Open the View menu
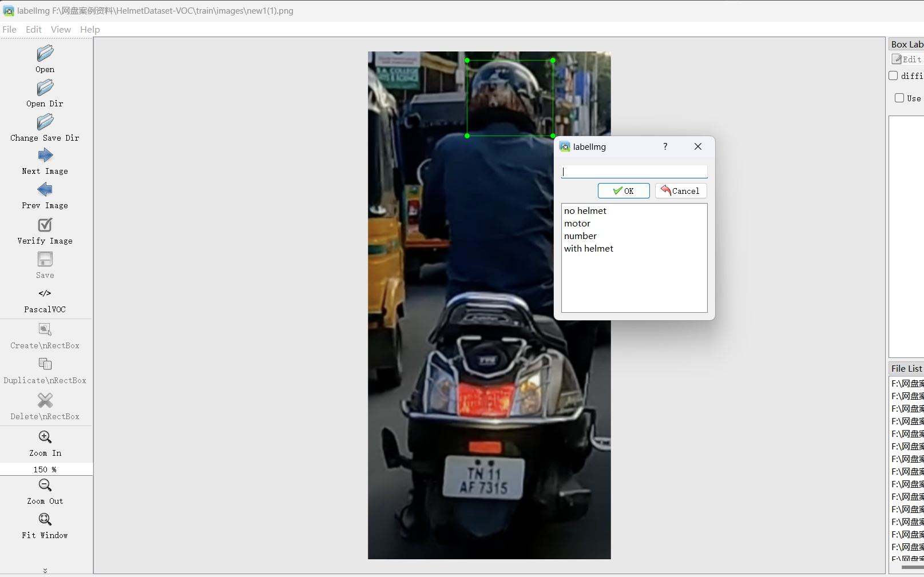The width and height of the screenshot is (924, 577). coord(61,29)
